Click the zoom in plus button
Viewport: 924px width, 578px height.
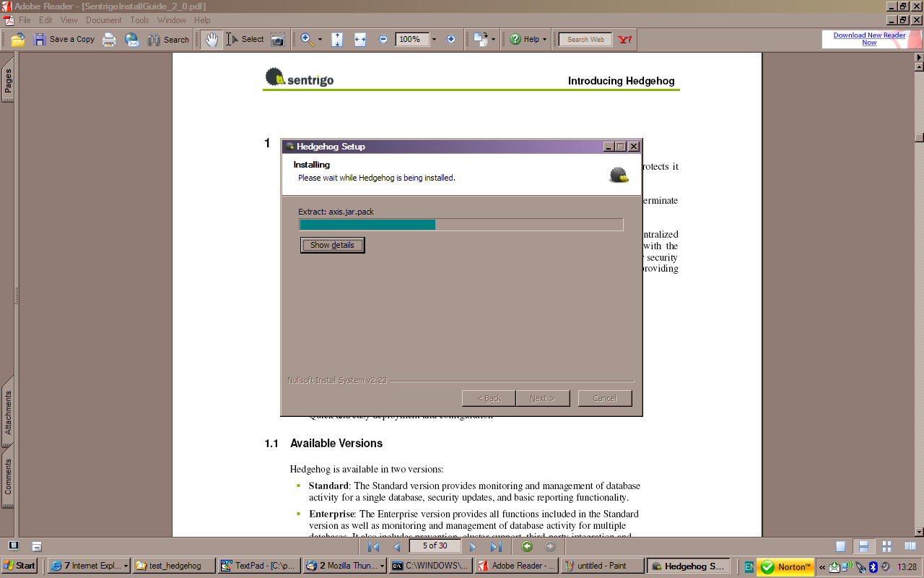[x=451, y=40]
